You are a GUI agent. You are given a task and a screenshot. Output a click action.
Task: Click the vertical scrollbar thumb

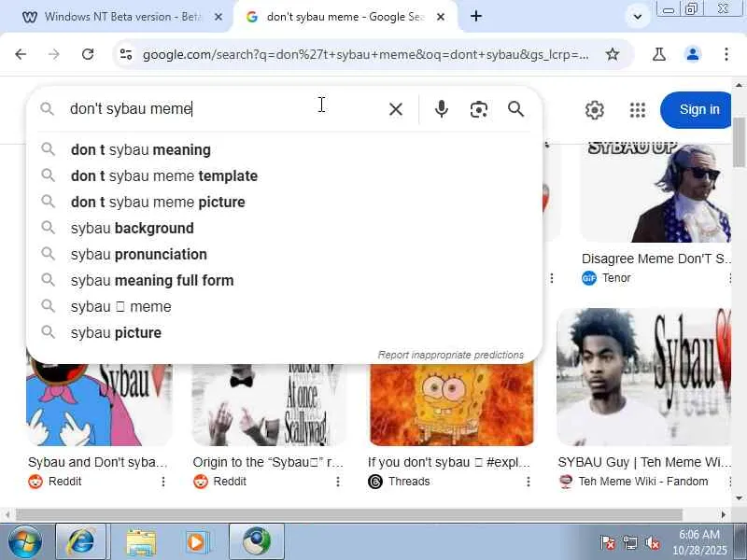pos(739,143)
